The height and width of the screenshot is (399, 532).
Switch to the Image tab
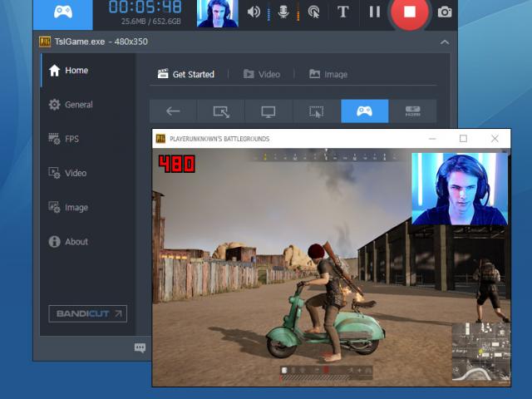tap(328, 74)
